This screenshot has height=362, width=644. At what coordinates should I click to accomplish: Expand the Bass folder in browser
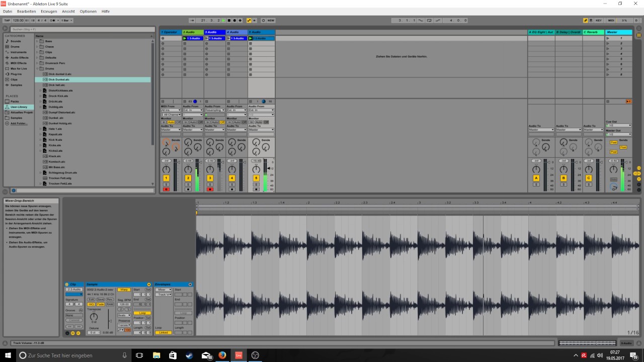(x=37, y=41)
